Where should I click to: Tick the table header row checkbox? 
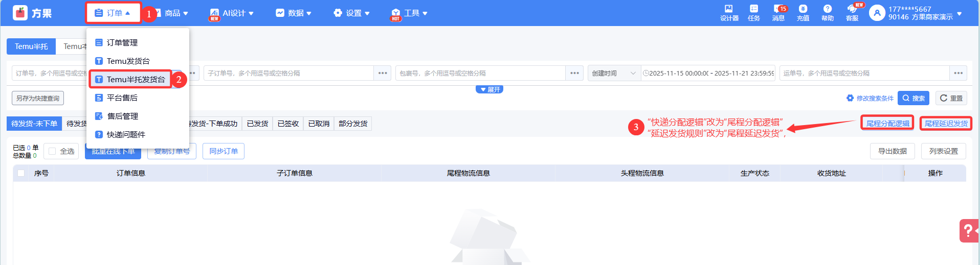pyautogui.click(x=21, y=173)
